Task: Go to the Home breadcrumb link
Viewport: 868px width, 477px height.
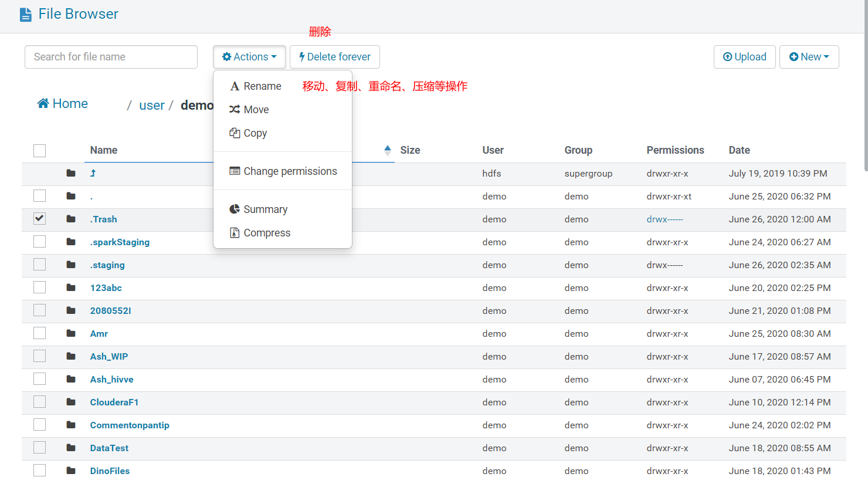Action: pos(63,104)
